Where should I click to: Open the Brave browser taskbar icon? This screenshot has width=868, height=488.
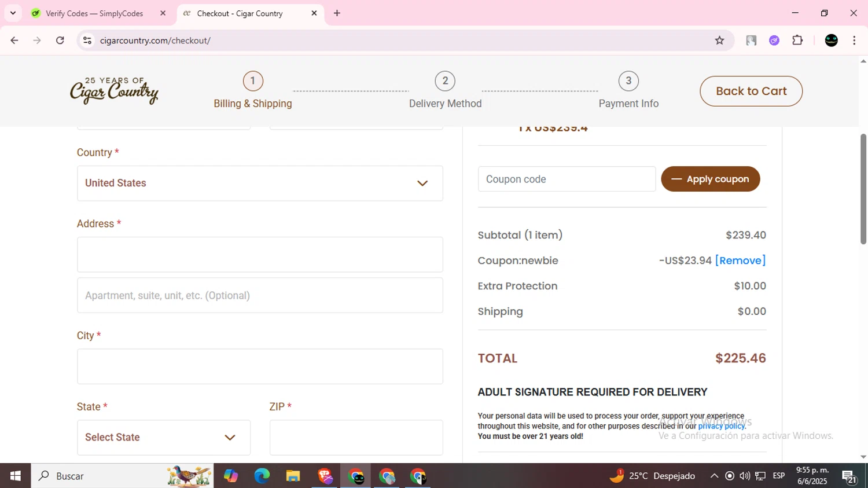pos(325,476)
